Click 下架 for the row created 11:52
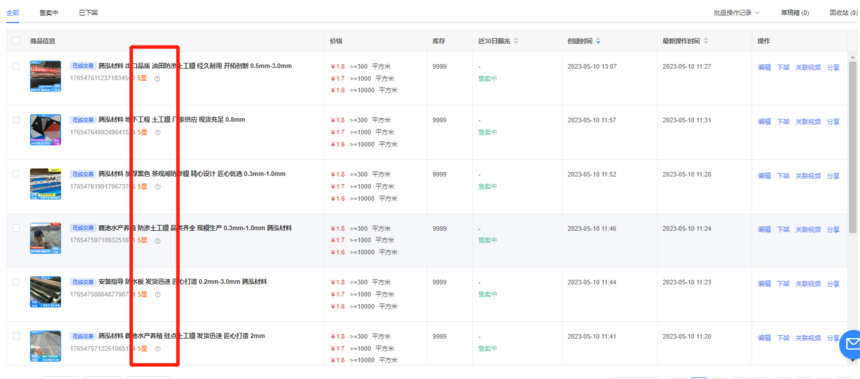The width and height of the screenshot is (860, 379). coord(783,176)
